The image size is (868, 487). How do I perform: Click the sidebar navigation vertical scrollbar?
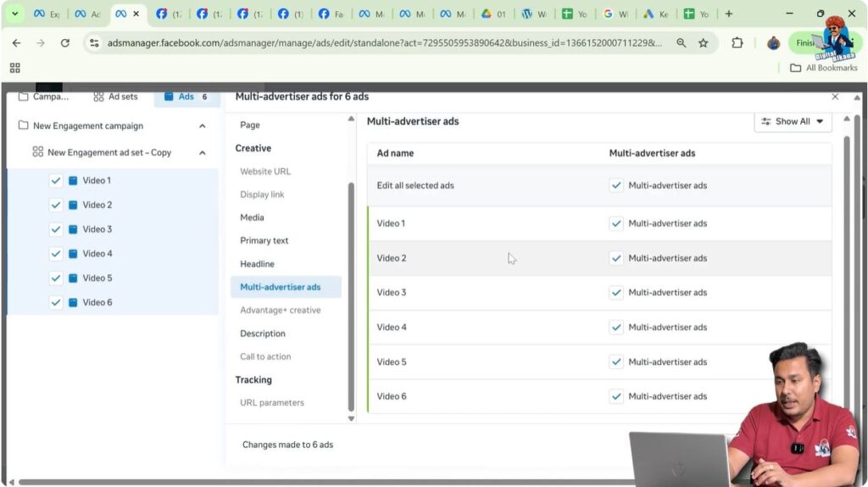[351, 297]
